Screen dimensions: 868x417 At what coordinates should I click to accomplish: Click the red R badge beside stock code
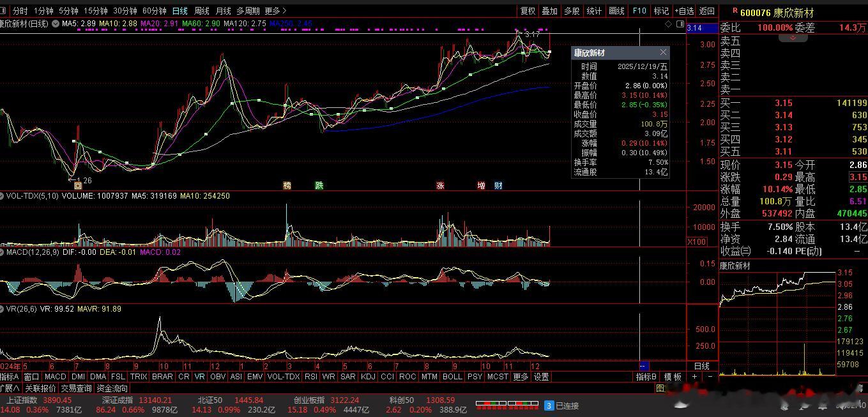[735, 11]
